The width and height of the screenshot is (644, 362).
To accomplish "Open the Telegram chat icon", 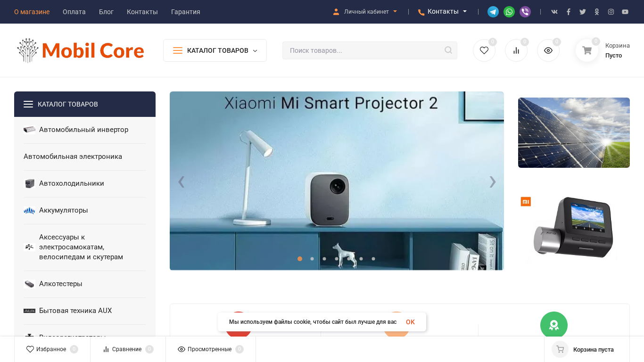I will [493, 12].
